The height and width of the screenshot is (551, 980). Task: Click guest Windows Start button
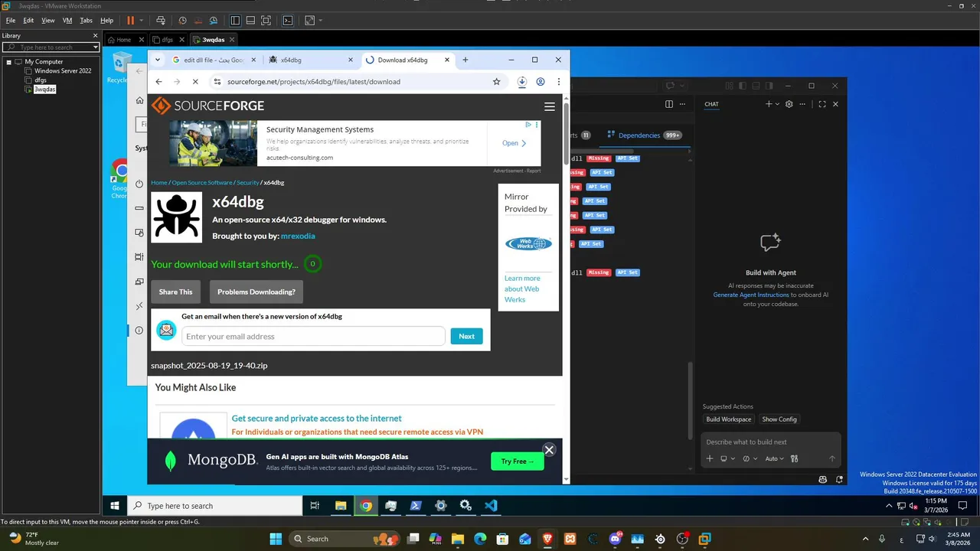[115, 506]
